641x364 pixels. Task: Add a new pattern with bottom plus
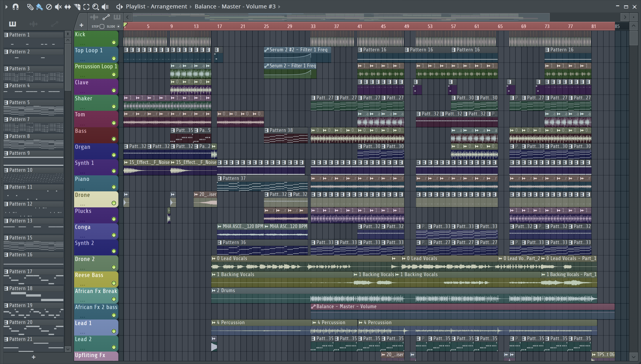click(x=34, y=357)
